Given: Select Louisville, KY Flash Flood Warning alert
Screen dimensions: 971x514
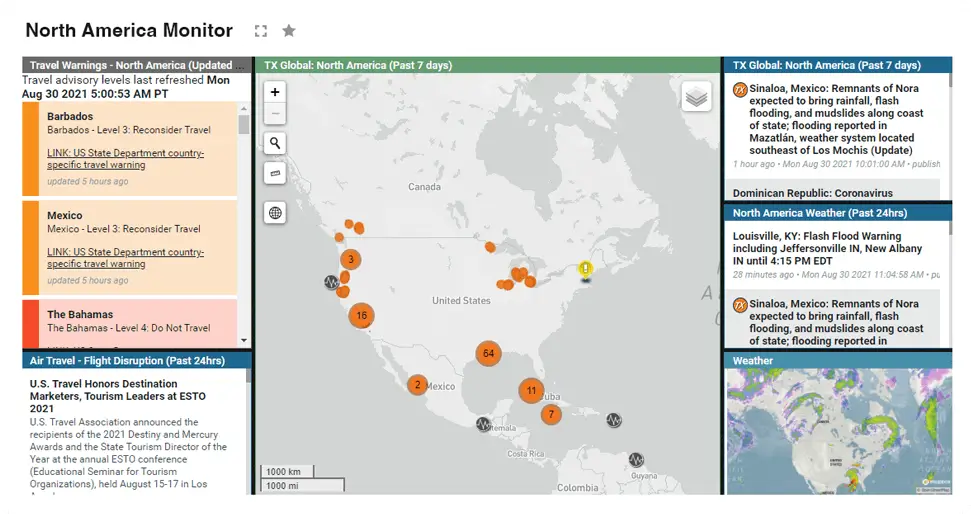Looking at the screenshot, I should click(x=827, y=249).
